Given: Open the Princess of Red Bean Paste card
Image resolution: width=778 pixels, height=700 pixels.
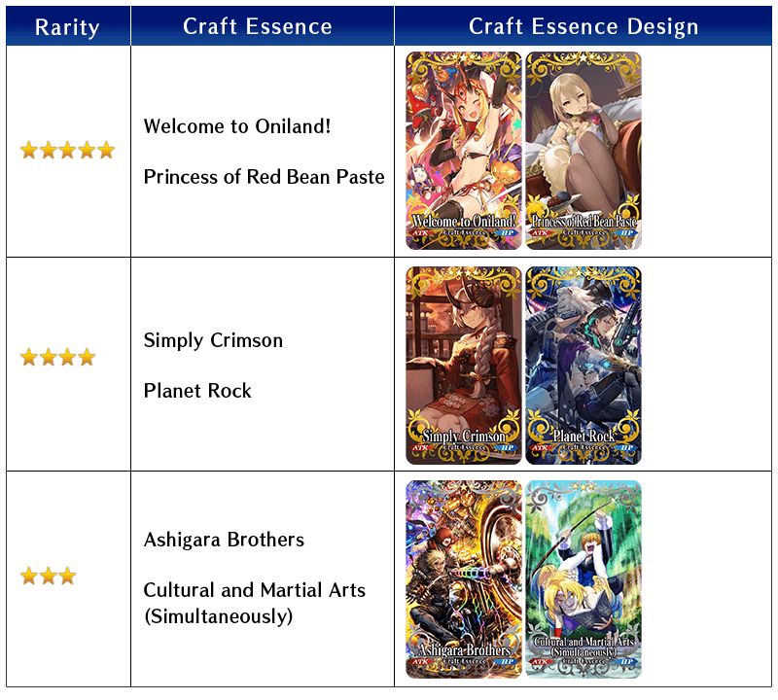Looking at the screenshot, I should tap(583, 151).
